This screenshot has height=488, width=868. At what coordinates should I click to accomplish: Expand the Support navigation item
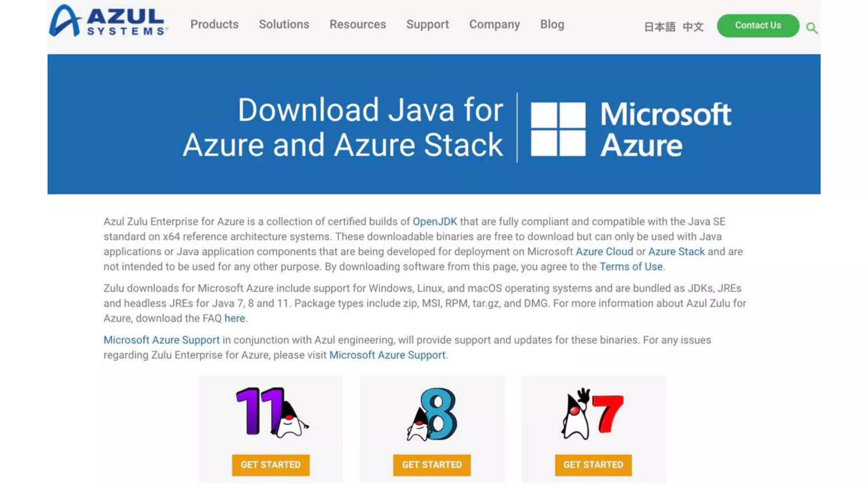427,25
